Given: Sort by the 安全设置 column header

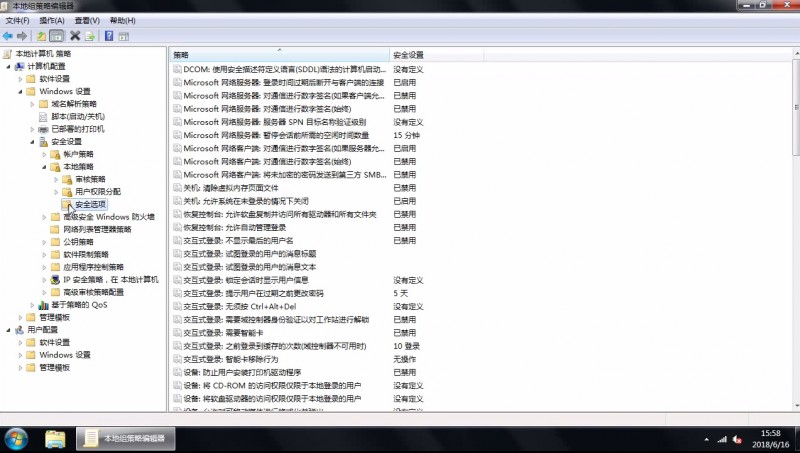Looking at the screenshot, I should 437,55.
